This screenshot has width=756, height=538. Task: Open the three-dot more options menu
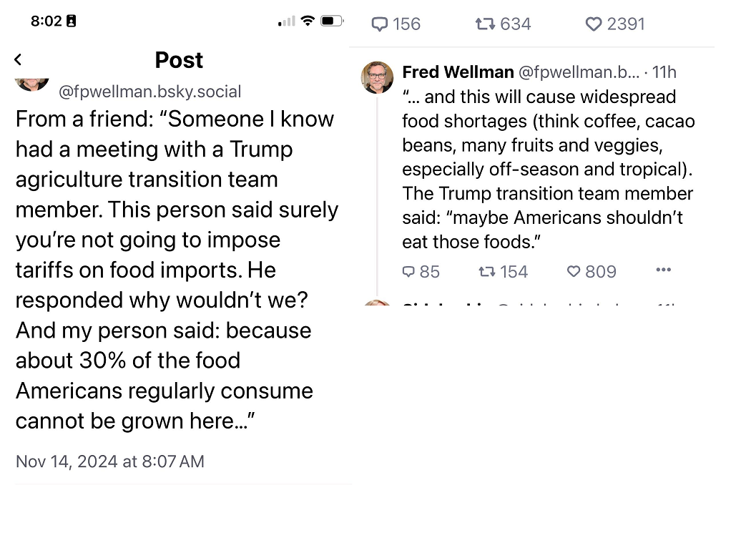[664, 270]
